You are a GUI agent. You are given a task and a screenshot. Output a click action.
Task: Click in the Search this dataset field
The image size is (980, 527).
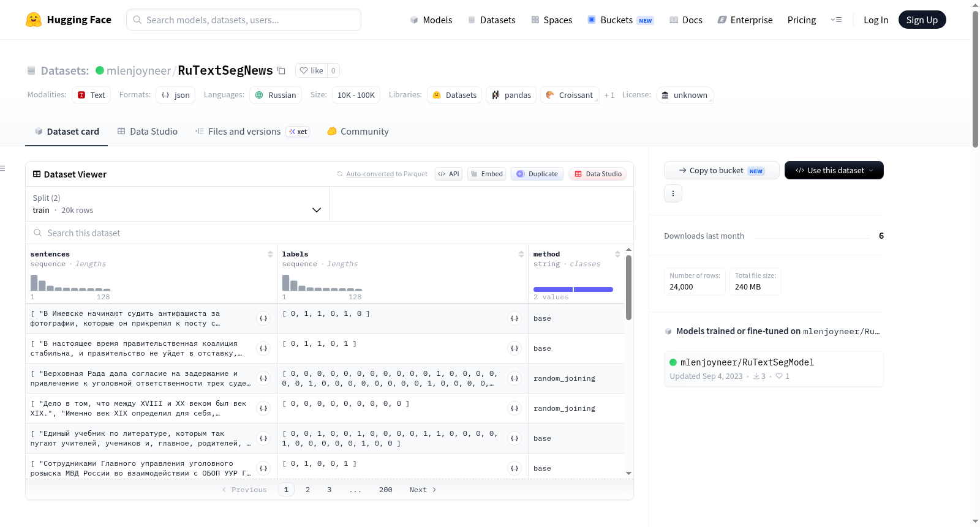click(330, 233)
